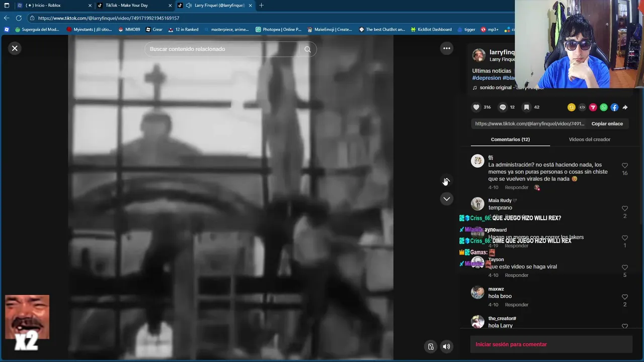
Task: Reload the page
Action: 19,18
